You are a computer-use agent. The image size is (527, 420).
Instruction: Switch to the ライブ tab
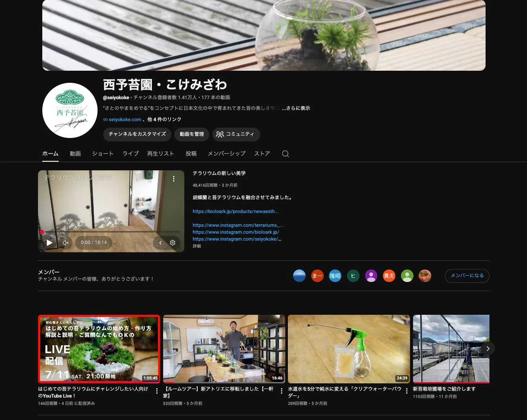click(x=131, y=154)
